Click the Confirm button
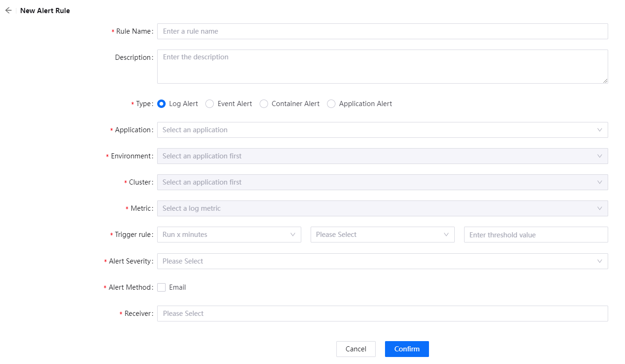Viewport: 625px width, 364px height. 407,349
